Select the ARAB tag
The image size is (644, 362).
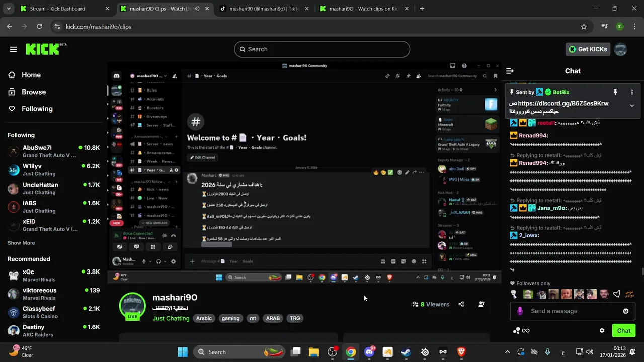click(x=273, y=318)
